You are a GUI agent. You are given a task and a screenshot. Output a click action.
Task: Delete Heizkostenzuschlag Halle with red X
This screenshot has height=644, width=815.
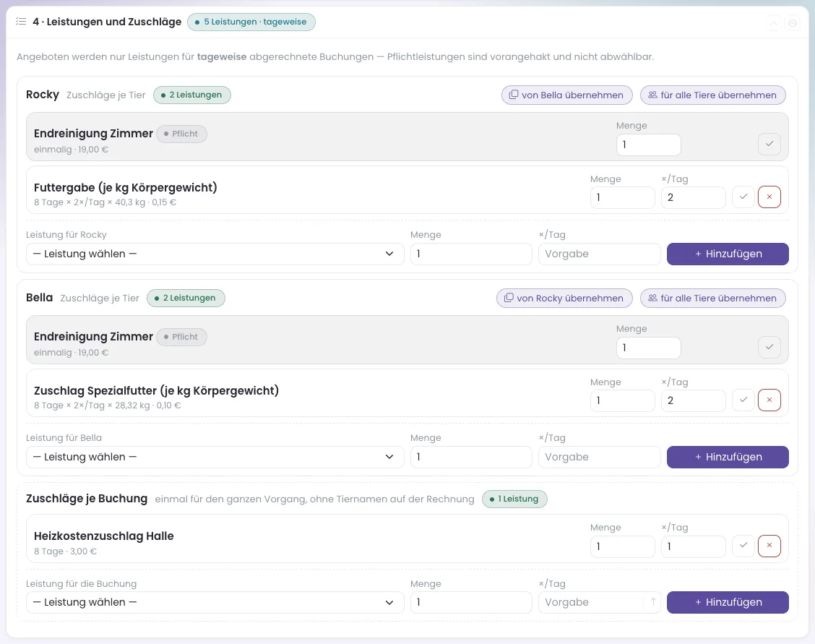point(769,546)
